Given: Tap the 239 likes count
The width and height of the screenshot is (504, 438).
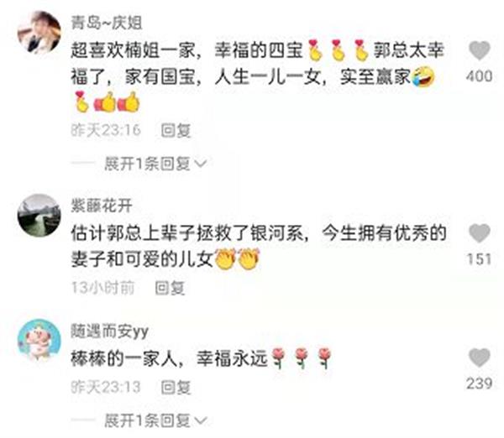Looking at the screenshot, I should pos(480,383).
